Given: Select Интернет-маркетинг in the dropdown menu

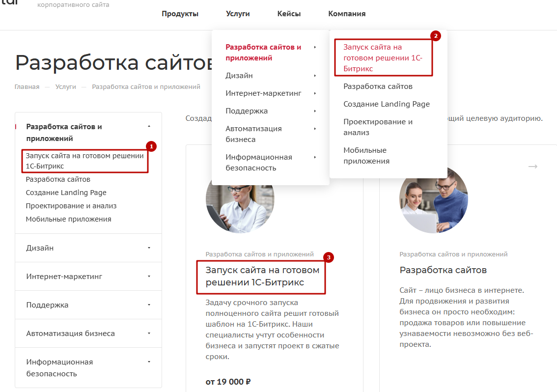Looking at the screenshot, I should click(x=263, y=93).
